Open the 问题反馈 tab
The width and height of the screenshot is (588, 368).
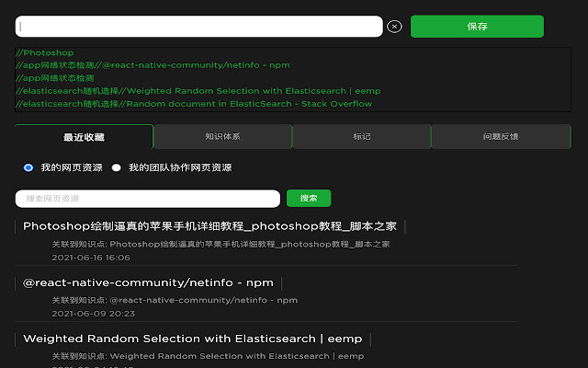[x=501, y=137]
